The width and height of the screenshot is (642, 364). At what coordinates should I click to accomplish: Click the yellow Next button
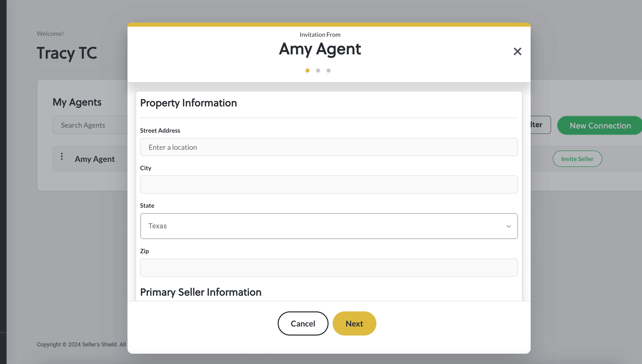point(354,323)
